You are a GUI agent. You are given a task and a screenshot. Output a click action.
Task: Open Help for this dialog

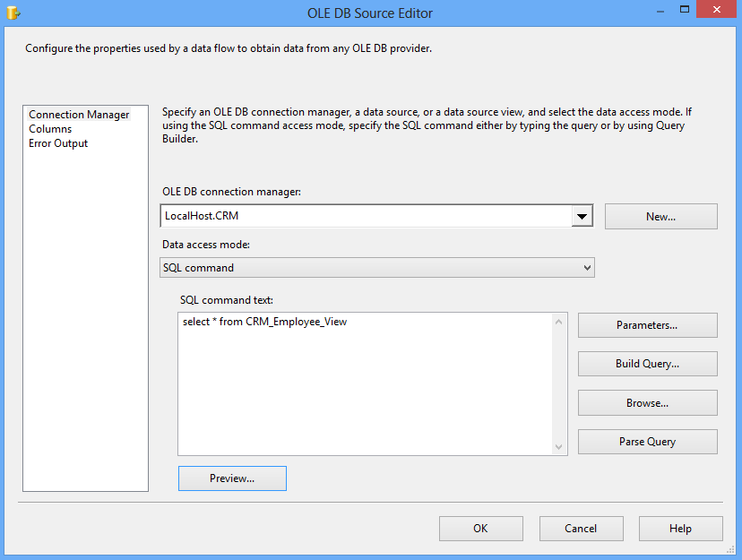[x=680, y=529]
